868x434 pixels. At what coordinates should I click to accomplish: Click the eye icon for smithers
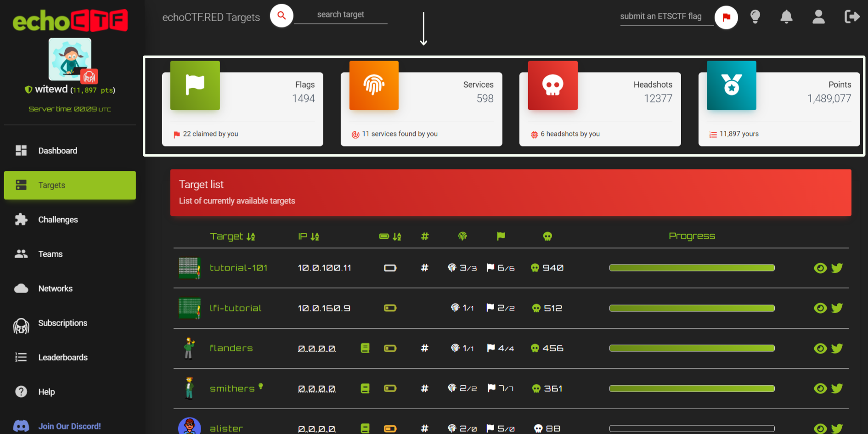click(x=820, y=389)
